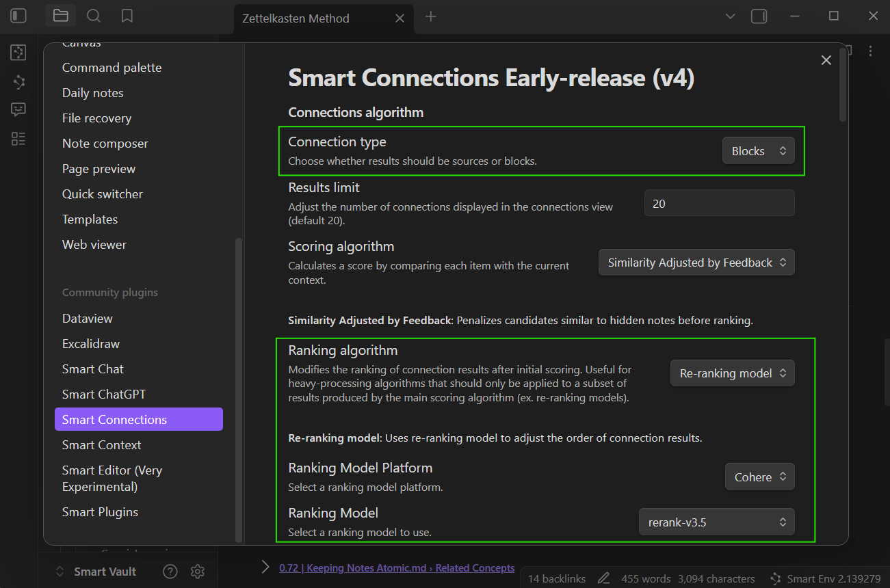Open the Scoring algorithm dropdown
The image size is (890, 588).
click(696, 263)
